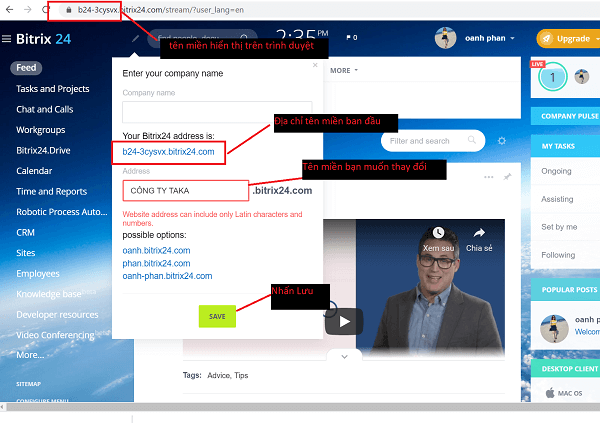The height and width of the screenshot is (423, 600).
Task: Click the magnifier icon in filter box
Action: pyautogui.click(x=472, y=140)
